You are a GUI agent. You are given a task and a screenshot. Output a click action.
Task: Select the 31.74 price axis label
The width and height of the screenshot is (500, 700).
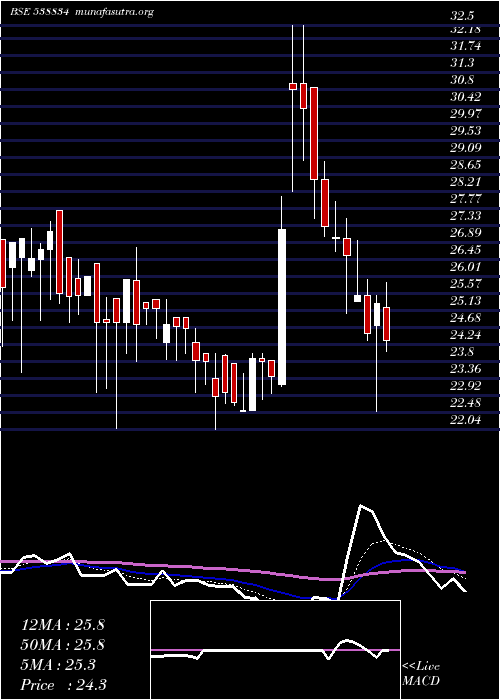(x=465, y=46)
